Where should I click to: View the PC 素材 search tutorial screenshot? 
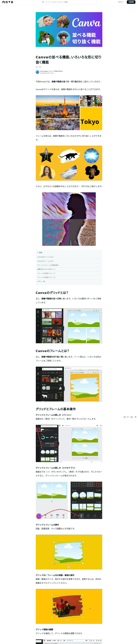pos(69,443)
